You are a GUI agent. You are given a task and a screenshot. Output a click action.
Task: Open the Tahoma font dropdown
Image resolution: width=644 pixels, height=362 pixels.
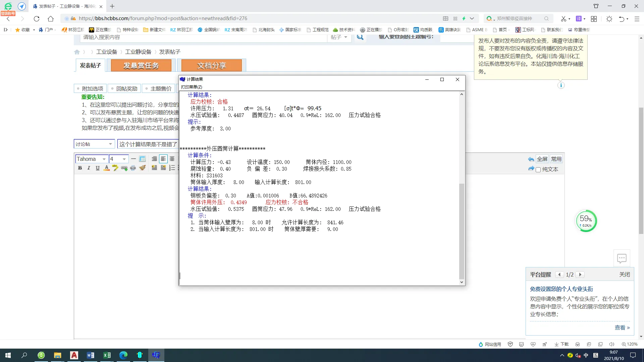(x=91, y=159)
